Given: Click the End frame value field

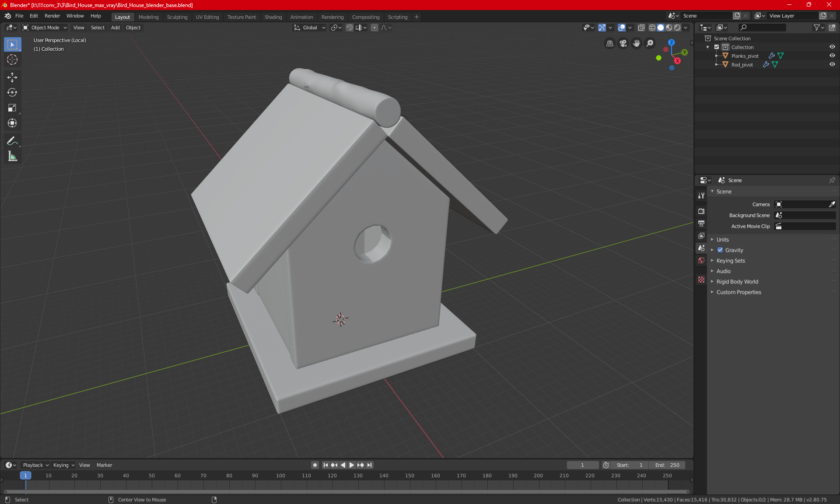Looking at the screenshot, I should coord(667,465).
